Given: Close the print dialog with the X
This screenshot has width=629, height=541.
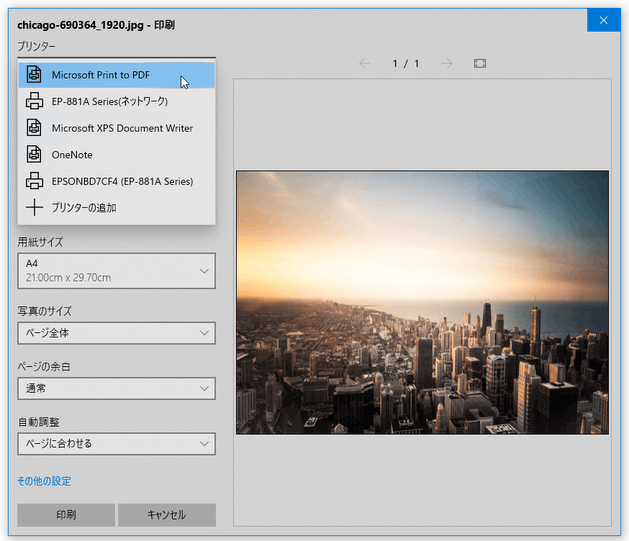Looking at the screenshot, I should [604, 20].
